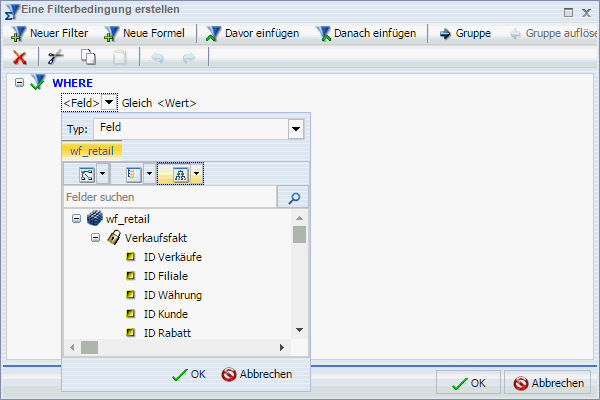This screenshot has height=400, width=600.
Task: Click the redo arrow icon
Action: (x=189, y=58)
